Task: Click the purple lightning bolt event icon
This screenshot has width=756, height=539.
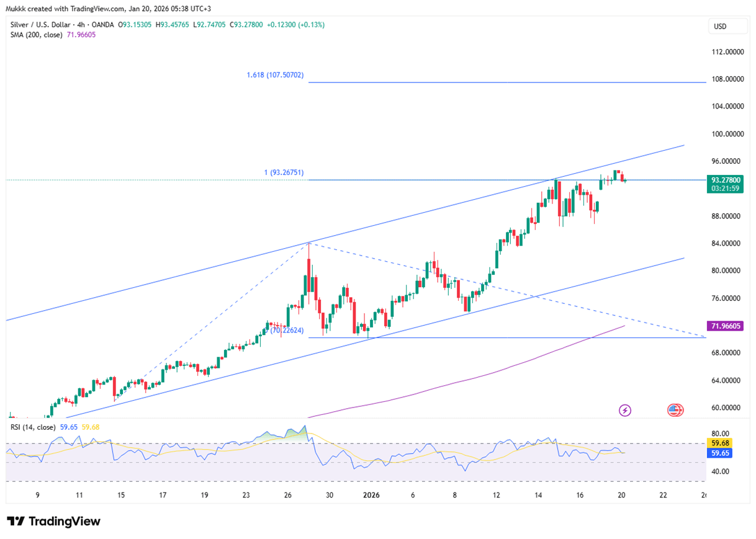Action: [x=625, y=410]
